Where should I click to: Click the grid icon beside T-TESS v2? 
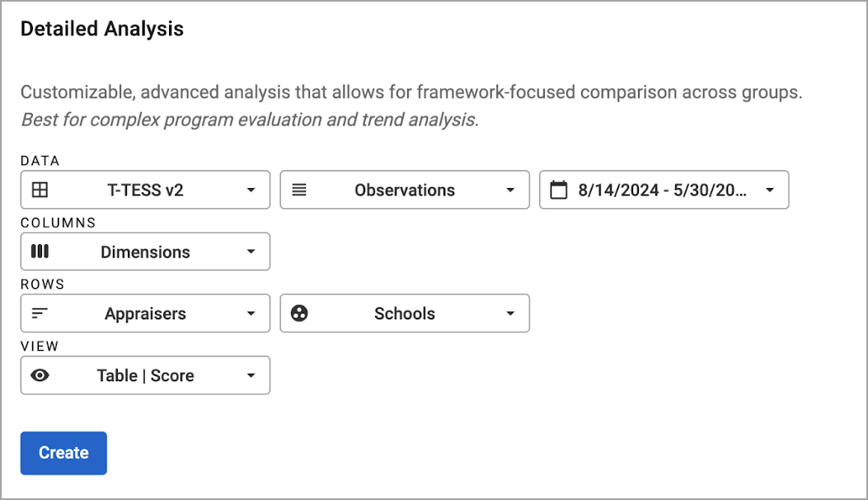[x=40, y=190]
